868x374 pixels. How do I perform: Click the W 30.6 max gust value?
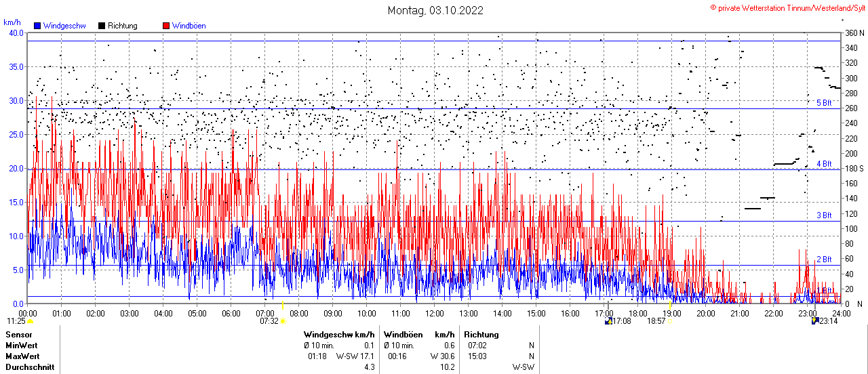[x=442, y=356]
